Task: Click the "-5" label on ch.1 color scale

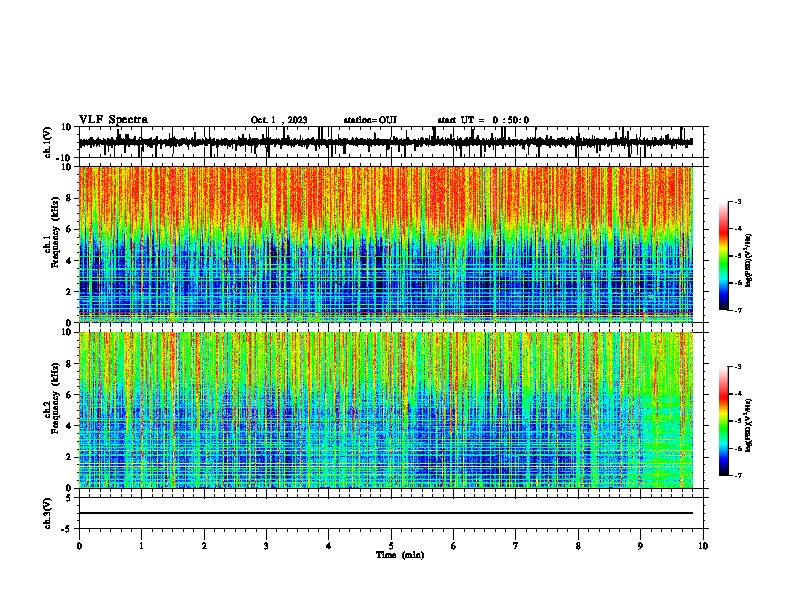Action: [x=737, y=256]
